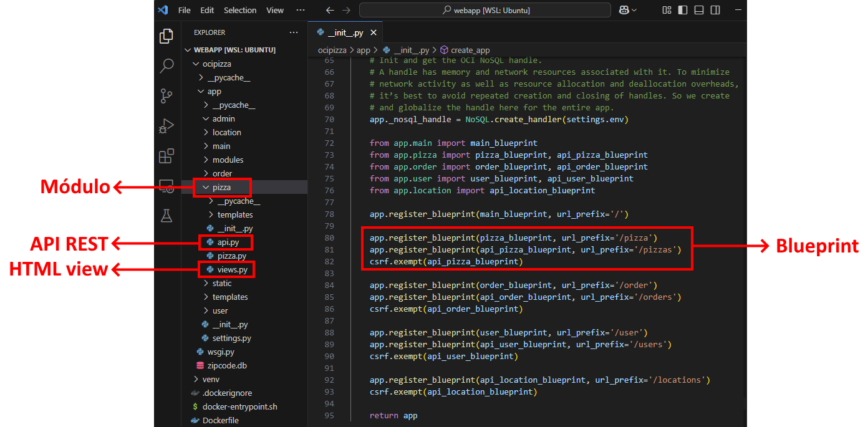Viewport: 868px width, 427px height.
Task: Open the File menu
Action: [x=185, y=10]
